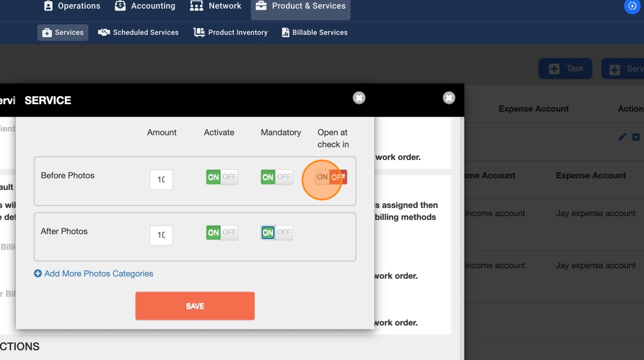Click the first Jay expense account cell

(x=596, y=213)
